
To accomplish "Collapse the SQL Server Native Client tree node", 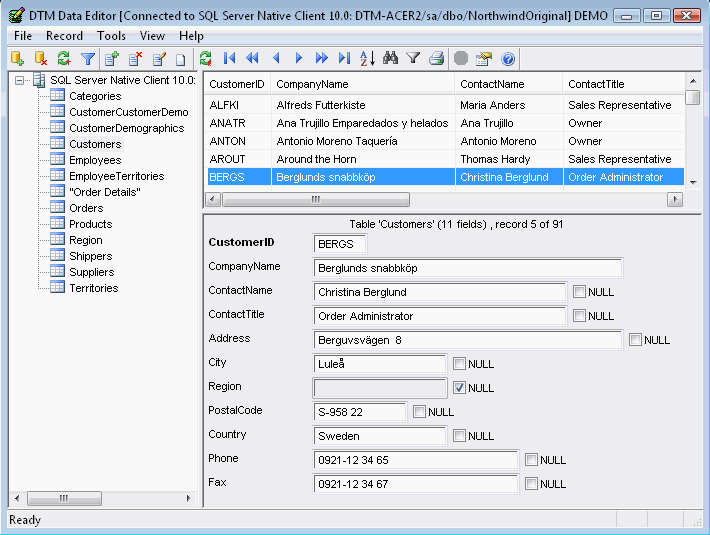I will pyautogui.click(x=19, y=81).
